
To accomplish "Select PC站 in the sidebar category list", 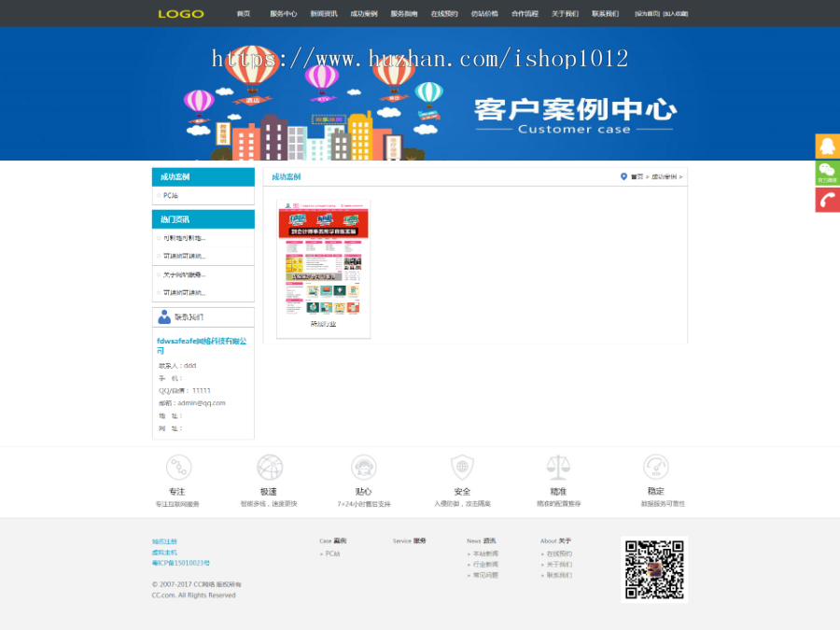I will pos(170,196).
